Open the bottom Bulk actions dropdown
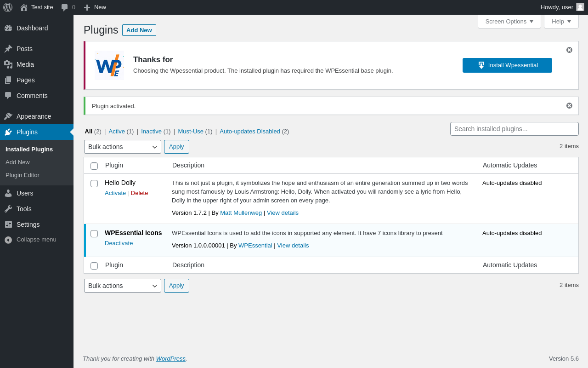Image resolution: width=588 pixels, height=368 pixels. [x=123, y=286]
